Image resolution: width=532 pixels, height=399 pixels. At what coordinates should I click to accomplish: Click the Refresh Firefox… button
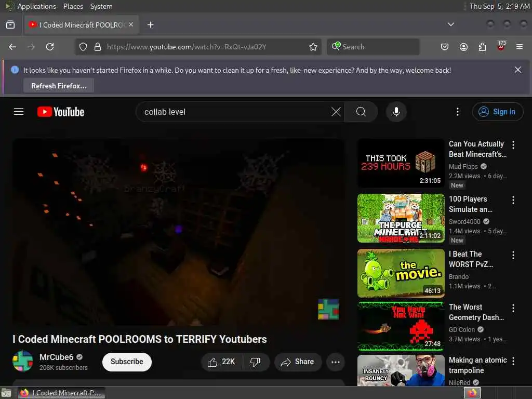click(x=59, y=86)
